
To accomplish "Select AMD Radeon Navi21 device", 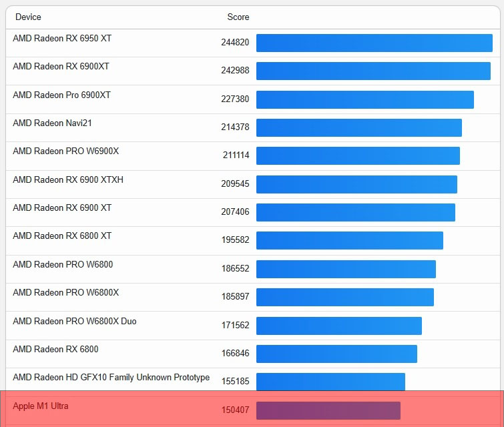I will (x=52, y=123).
